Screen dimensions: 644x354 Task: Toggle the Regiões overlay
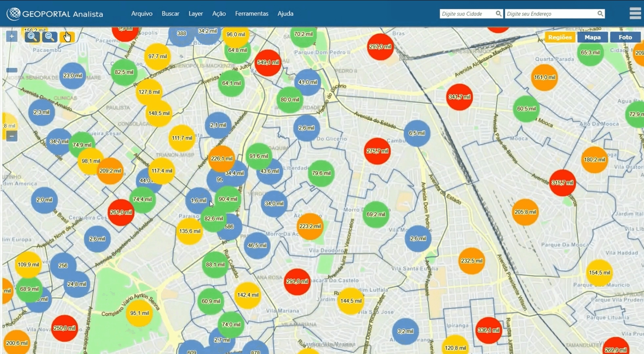[560, 37]
